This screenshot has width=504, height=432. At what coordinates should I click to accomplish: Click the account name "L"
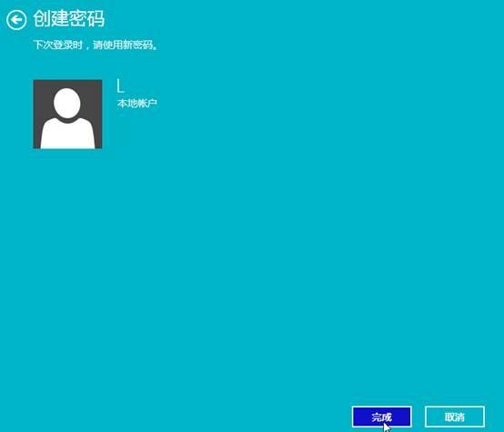coord(120,85)
